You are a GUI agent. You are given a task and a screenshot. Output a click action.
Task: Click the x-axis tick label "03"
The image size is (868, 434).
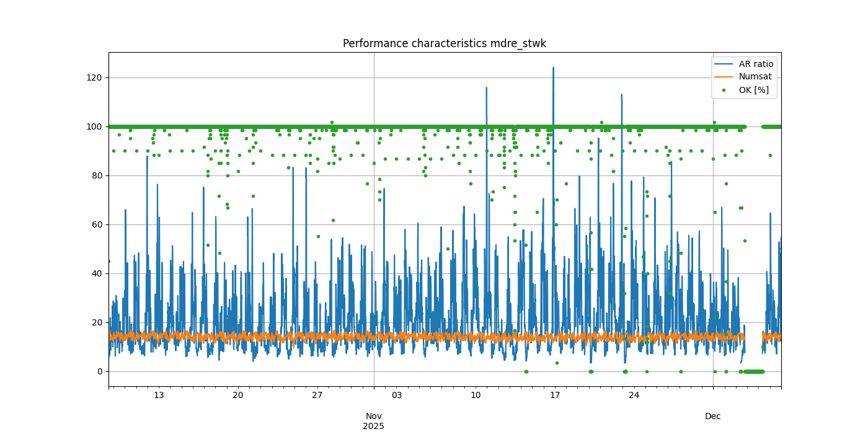[396, 396]
